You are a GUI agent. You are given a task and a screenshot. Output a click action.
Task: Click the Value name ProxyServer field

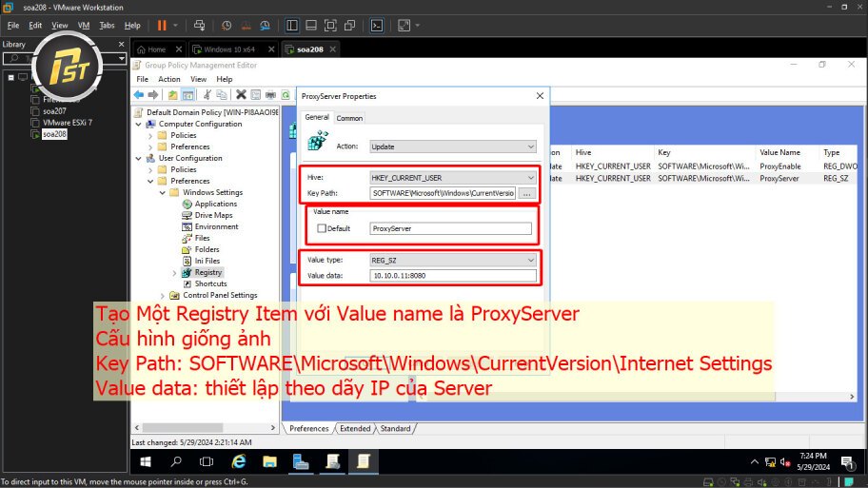tap(450, 228)
